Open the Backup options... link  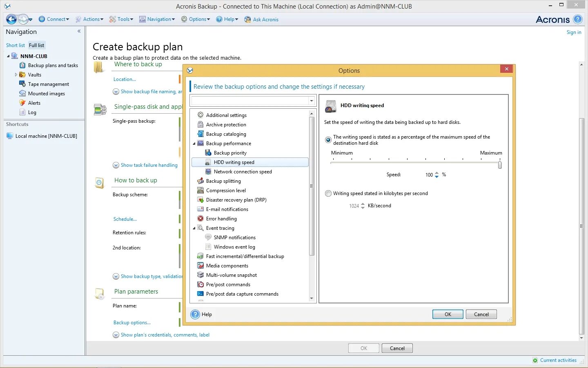coord(132,323)
